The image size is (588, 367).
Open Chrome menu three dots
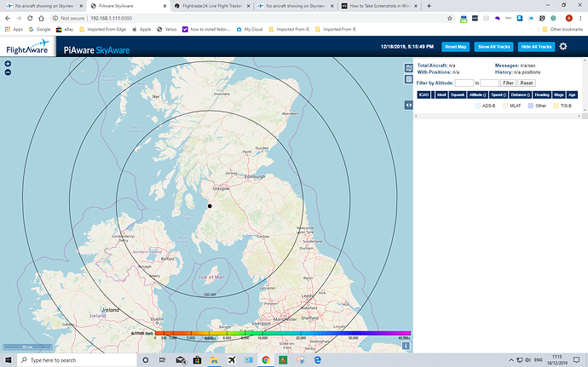click(580, 18)
